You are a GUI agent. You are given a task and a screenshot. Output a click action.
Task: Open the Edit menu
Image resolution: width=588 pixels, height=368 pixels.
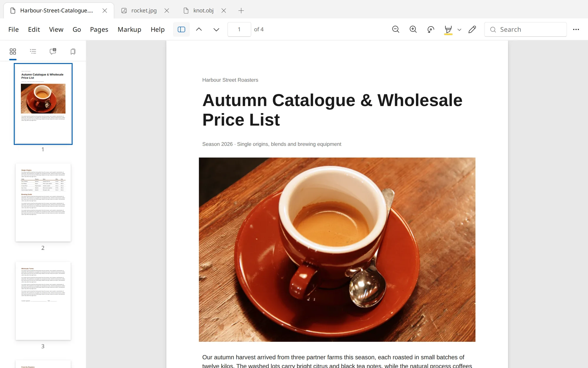pyautogui.click(x=34, y=29)
